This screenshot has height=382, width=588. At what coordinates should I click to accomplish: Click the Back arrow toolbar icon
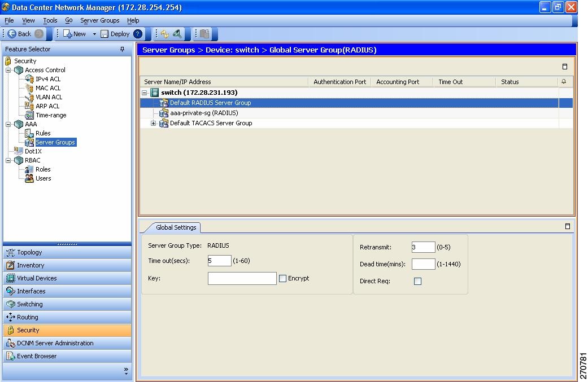pyautogui.click(x=12, y=34)
